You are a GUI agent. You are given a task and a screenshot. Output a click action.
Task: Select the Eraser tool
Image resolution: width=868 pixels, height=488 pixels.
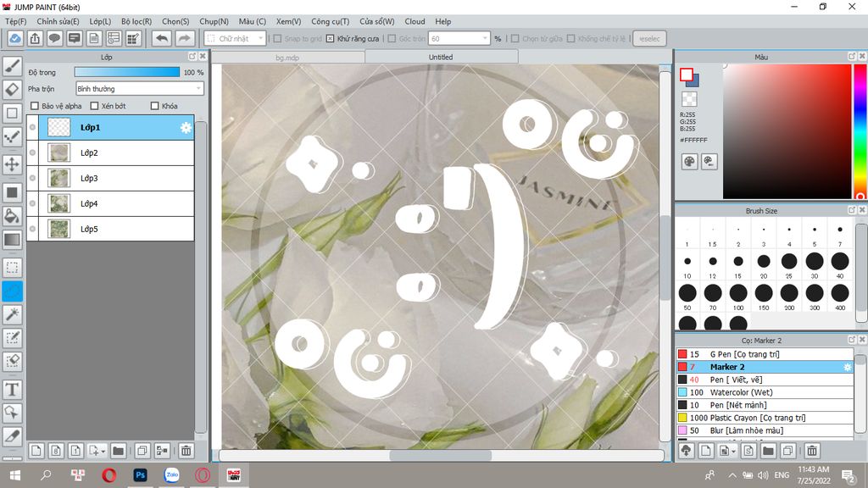click(x=12, y=90)
